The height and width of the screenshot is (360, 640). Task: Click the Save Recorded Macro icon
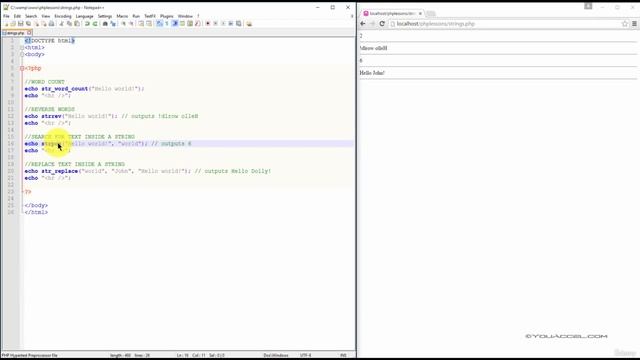[238, 24]
